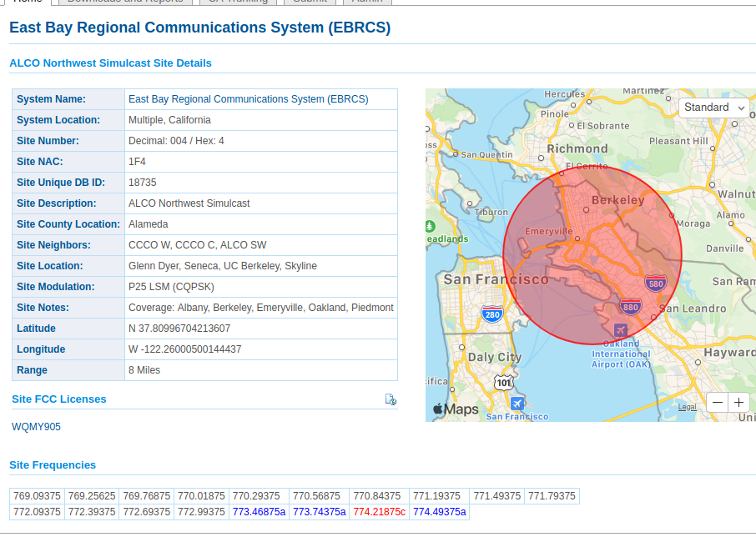Click the Range value 8 Miles
This screenshot has height=537, width=756.
[x=144, y=370]
